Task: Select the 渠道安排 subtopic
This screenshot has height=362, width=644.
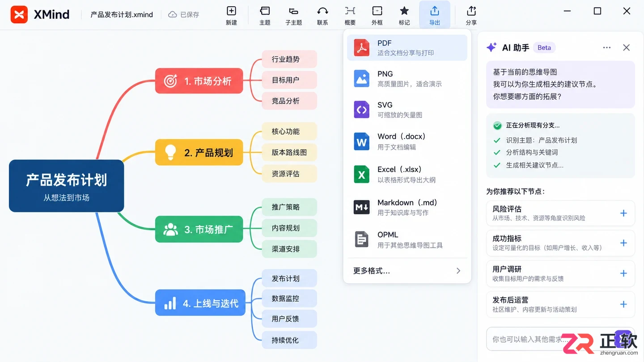Action: coord(289,249)
